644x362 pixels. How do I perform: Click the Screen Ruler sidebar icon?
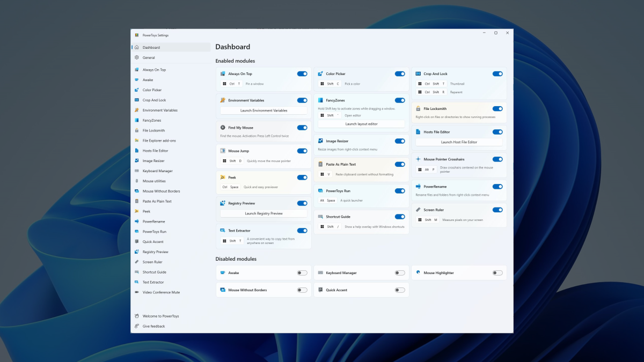click(137, 262)
